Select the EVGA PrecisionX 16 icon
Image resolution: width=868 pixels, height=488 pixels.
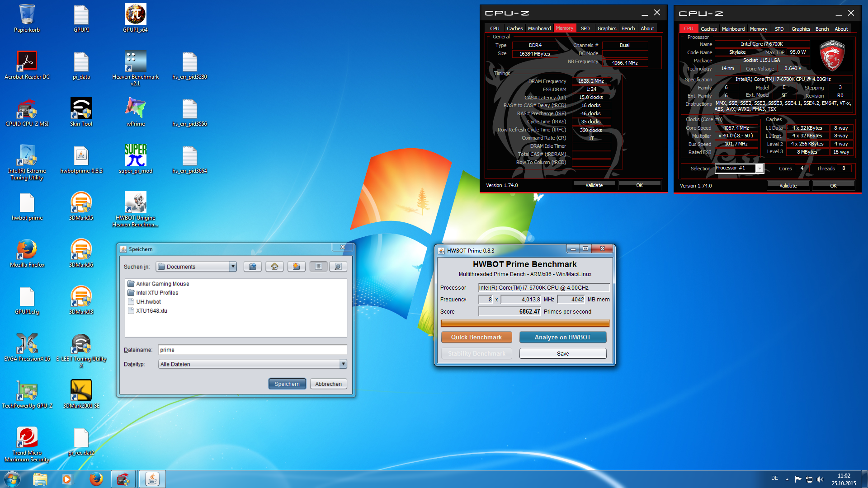(27, 347)
